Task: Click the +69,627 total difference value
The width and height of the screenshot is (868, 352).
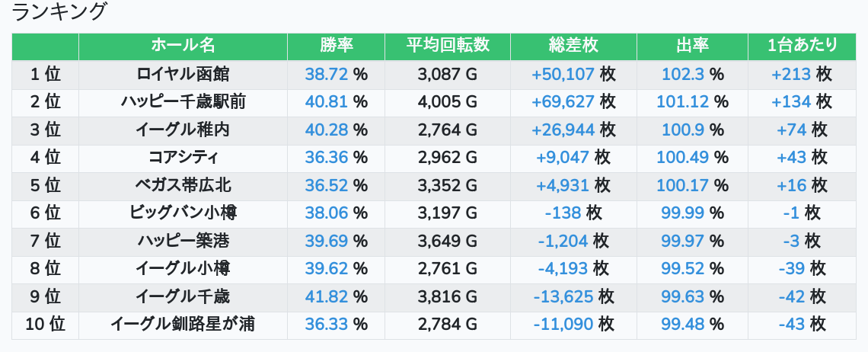Action: (x=563, y=102)
